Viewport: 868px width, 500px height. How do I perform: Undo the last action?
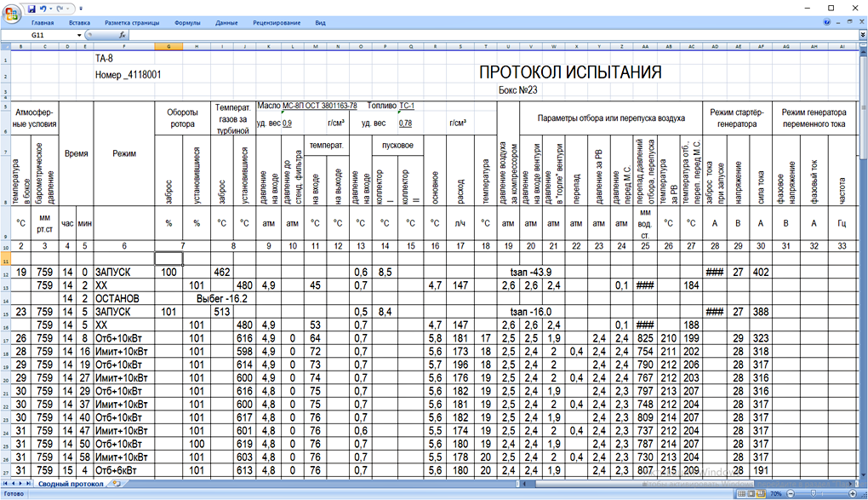click(43, 8)
